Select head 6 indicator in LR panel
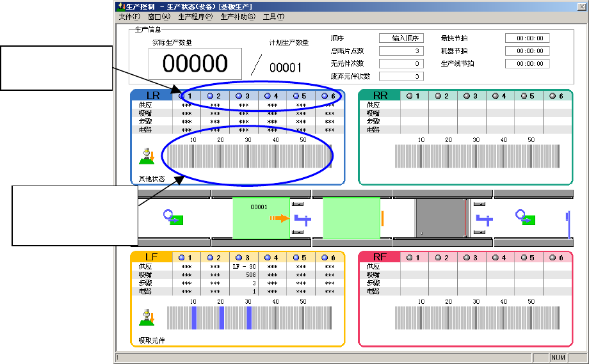 (x=325, y=96)
